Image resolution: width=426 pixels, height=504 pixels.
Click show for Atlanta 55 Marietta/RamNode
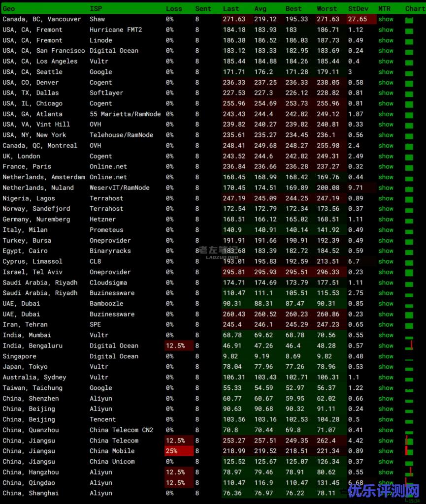click(x=386, y=114)
